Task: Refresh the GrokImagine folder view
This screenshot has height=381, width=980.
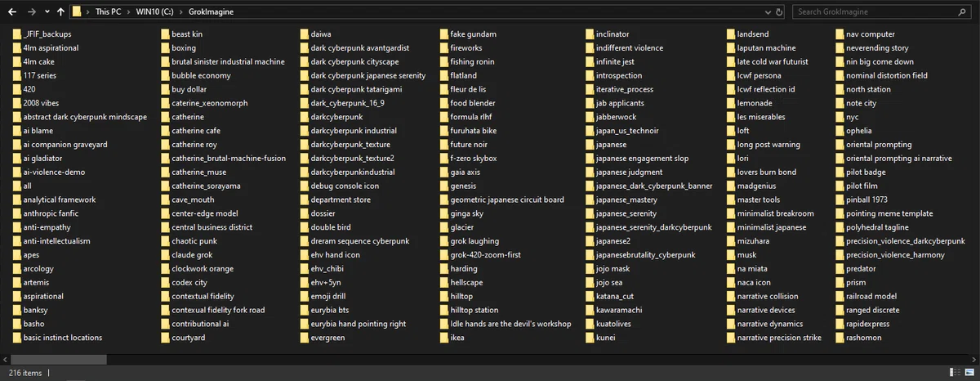Action: [780, 12]
